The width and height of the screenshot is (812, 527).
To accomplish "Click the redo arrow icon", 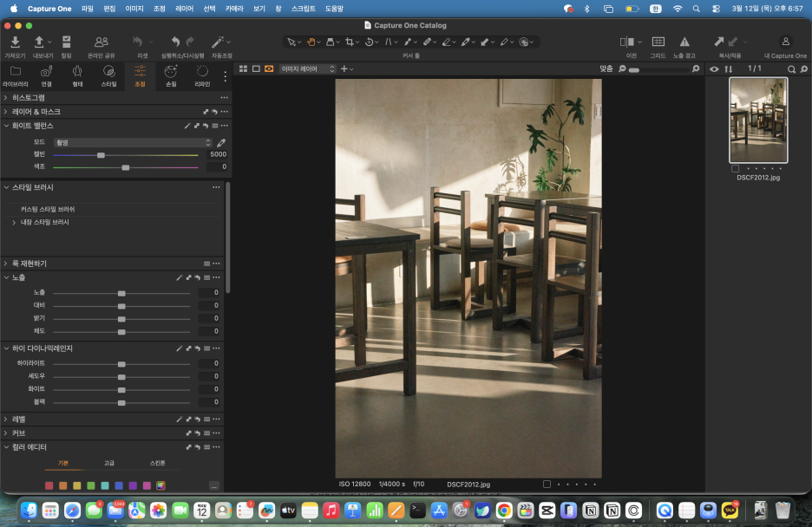I will coord(190,42).
